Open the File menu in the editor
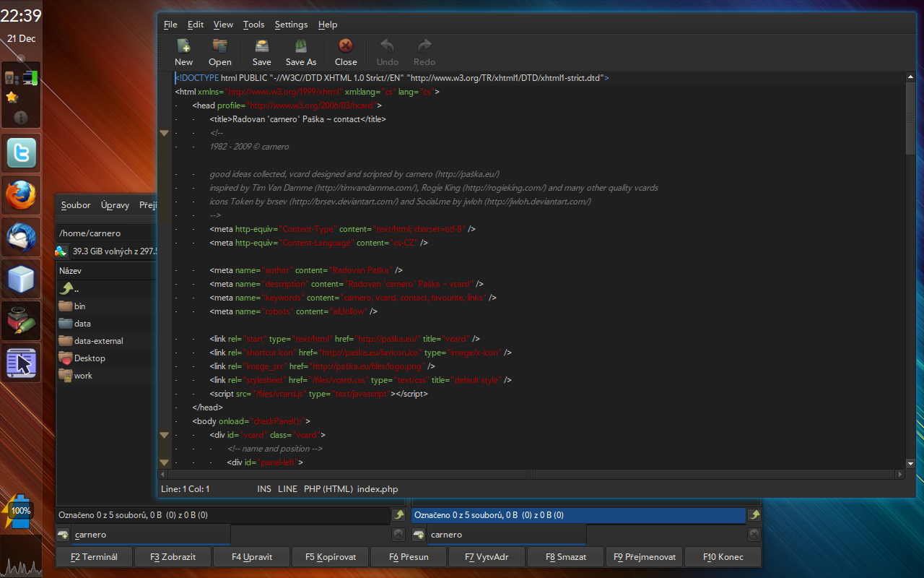 (x=170, y=25)
